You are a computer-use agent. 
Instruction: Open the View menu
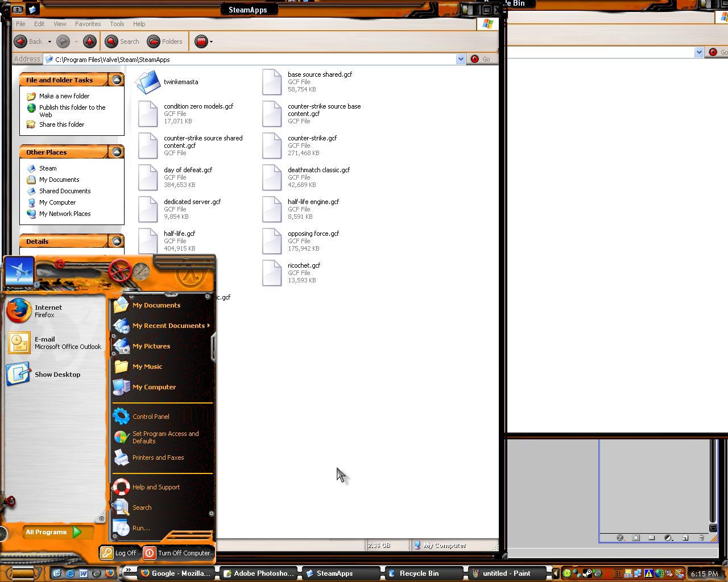click(59, 24)
